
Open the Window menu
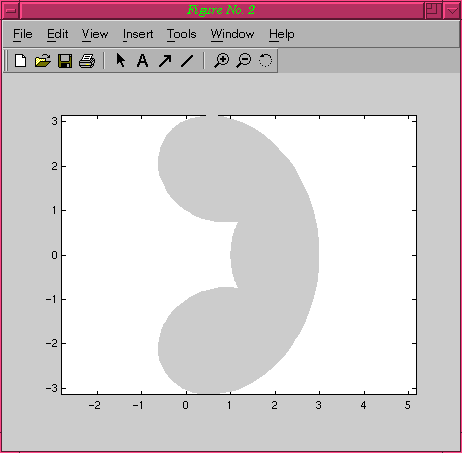(232, 34)
